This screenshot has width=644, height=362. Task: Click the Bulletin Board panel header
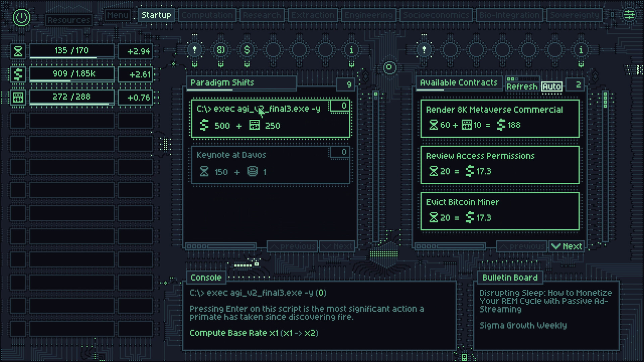[x=510, y=278]
